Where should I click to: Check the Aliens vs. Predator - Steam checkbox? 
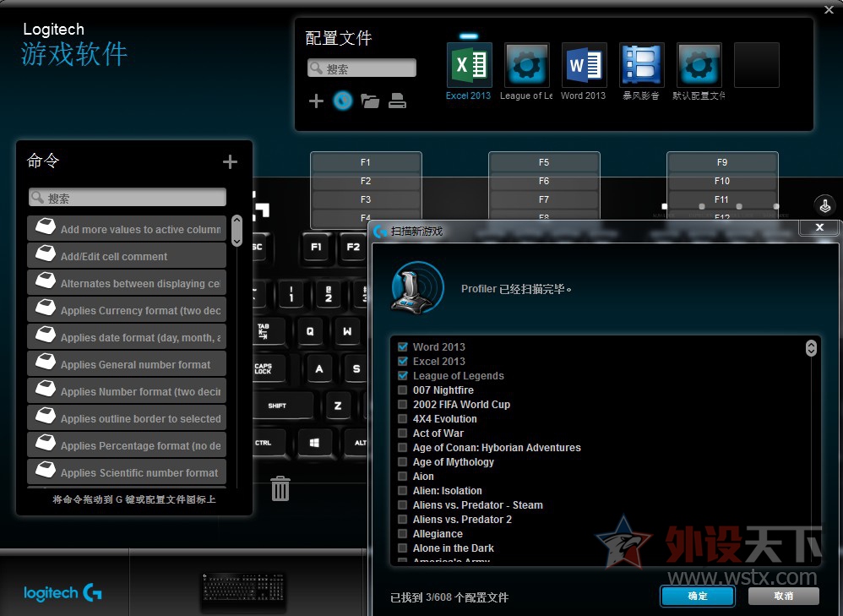403,505
